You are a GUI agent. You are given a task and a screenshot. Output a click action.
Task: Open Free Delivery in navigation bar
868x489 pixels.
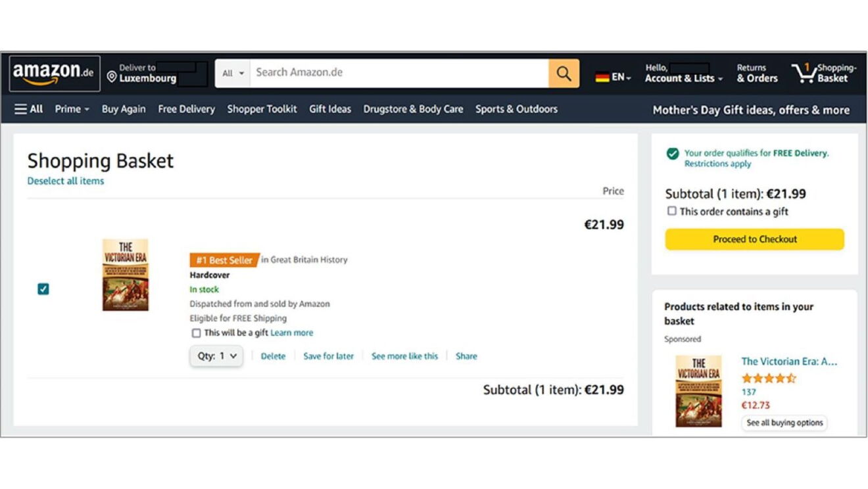187,109
